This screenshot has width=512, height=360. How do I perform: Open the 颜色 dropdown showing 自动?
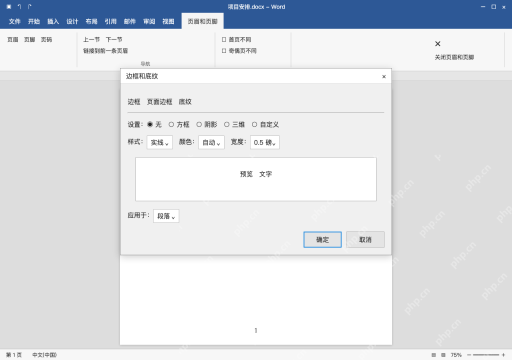(211, 142)
